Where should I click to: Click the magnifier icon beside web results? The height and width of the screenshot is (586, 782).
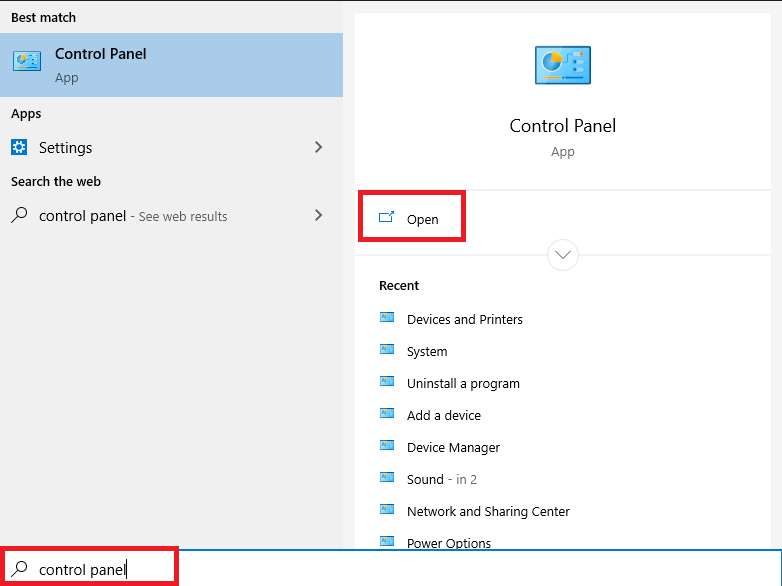coord(19,215)
